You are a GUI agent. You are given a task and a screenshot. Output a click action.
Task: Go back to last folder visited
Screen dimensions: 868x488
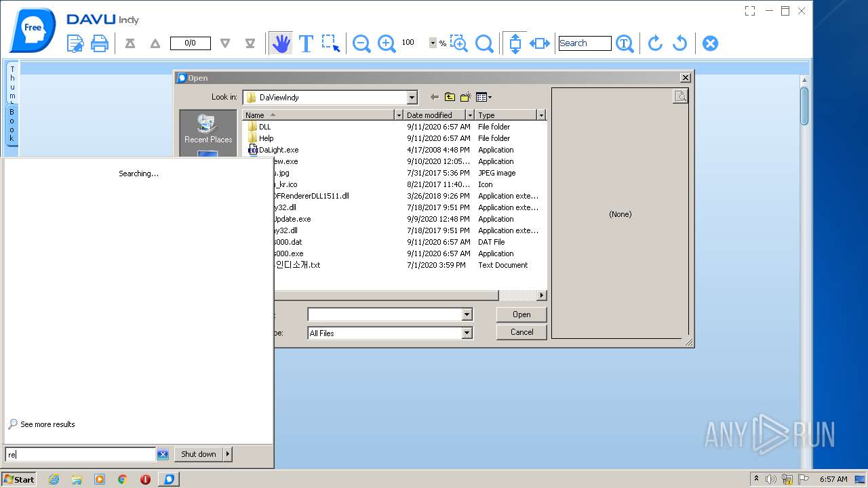point(435,98)
